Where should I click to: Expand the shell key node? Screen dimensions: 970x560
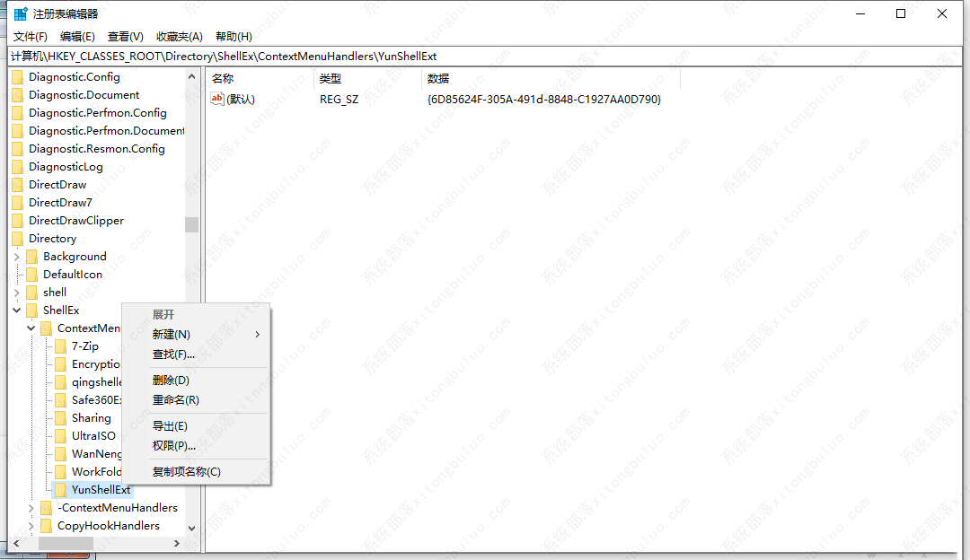click(x=17, y=293)
